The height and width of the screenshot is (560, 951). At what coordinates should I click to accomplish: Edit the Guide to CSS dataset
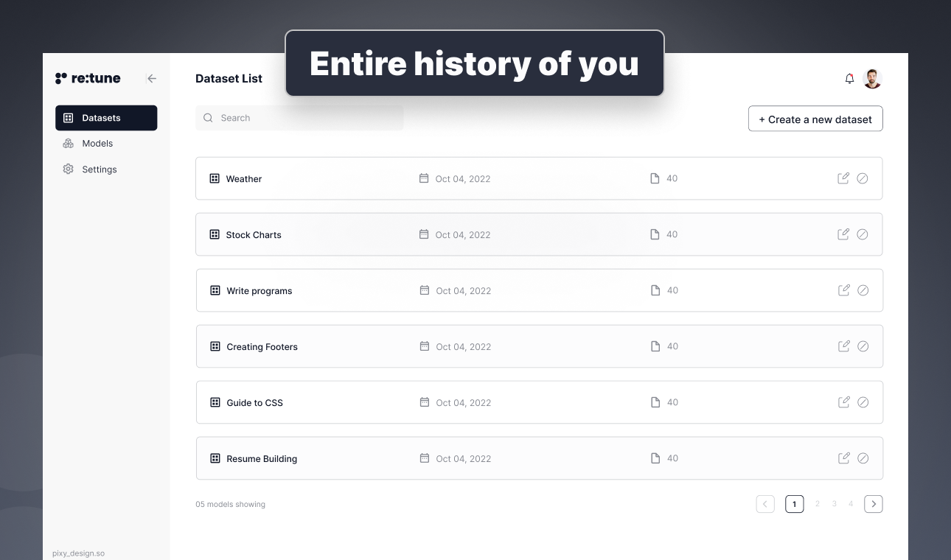tap(844, 402)
